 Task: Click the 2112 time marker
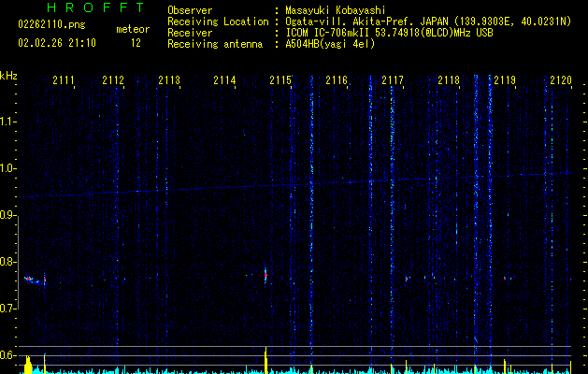[x=113, y=80]
